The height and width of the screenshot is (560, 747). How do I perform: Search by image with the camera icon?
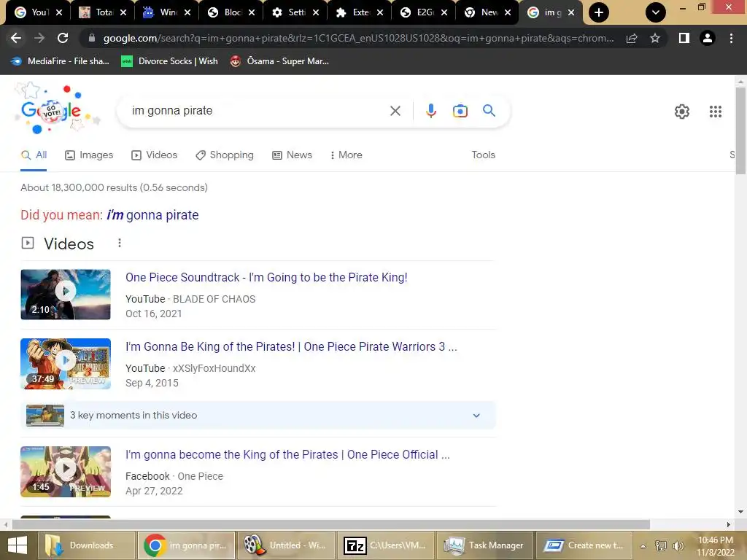460,111
